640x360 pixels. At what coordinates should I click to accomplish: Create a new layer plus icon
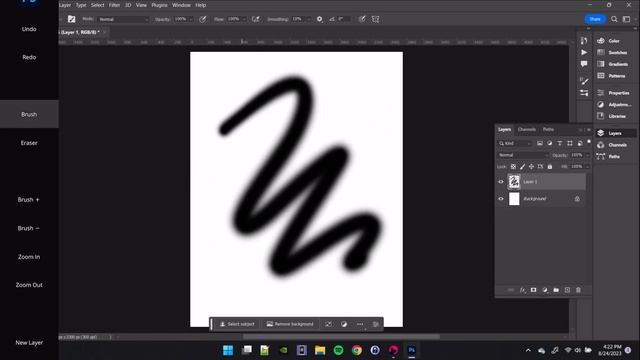point(567,290)
